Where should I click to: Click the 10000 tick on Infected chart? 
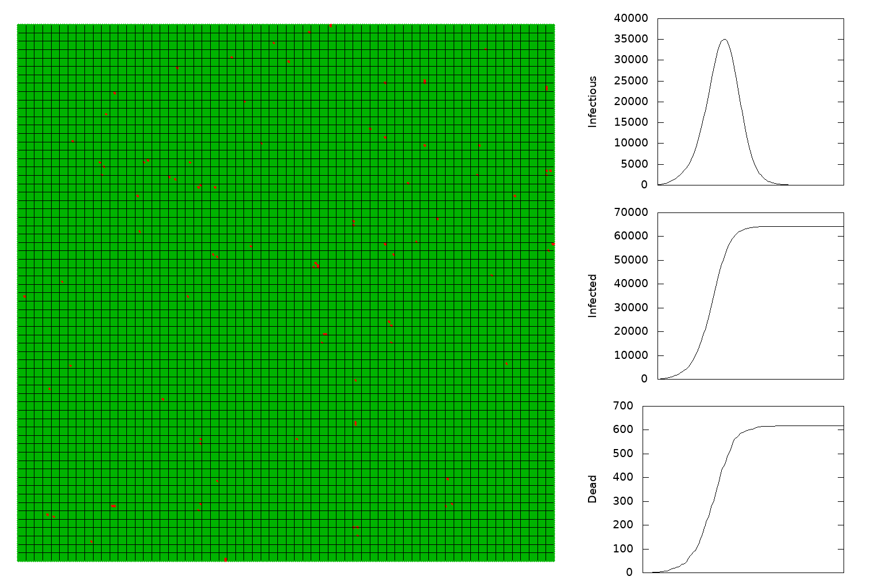tap(630, 355)
